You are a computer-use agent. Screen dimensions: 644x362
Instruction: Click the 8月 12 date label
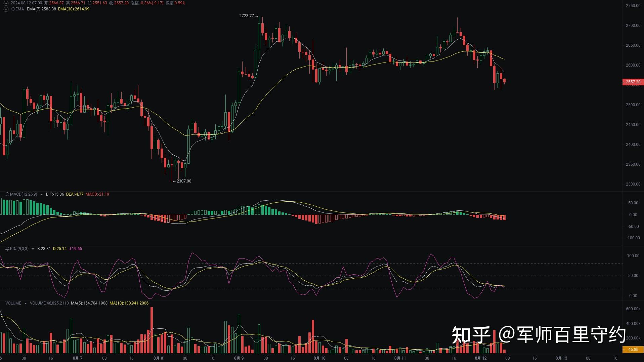click(x=481, y=358)
